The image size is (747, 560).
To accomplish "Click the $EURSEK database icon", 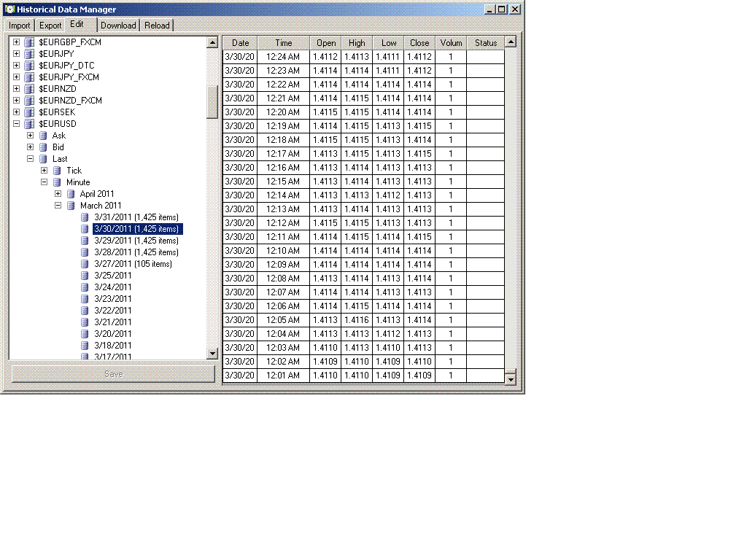I will tap(29, 112).
